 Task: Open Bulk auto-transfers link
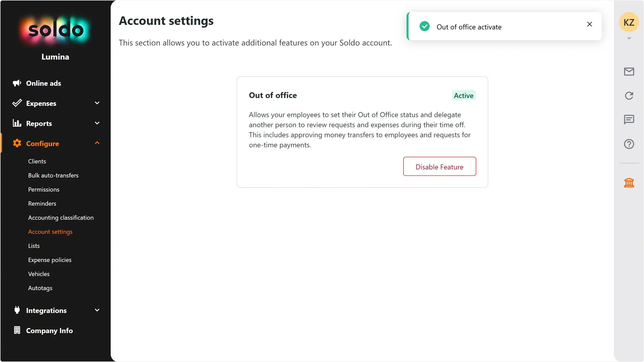(x=53, y=175)
